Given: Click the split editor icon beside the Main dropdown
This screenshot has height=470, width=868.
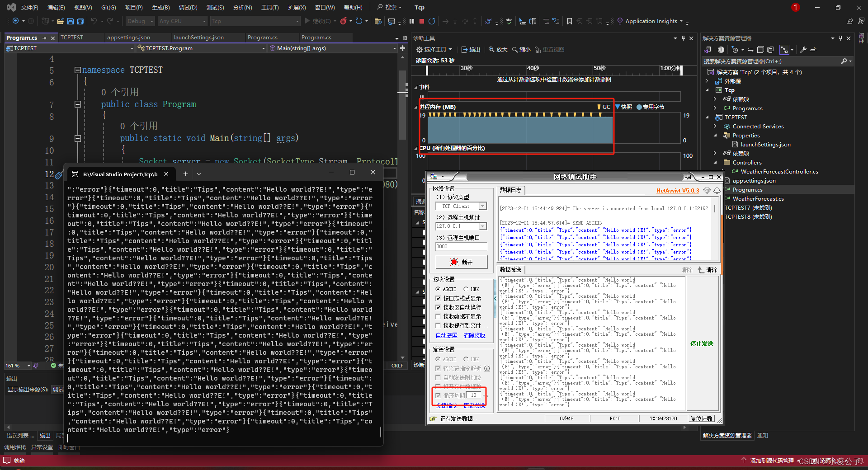Looking at the screenshot, I should [x=402, y=48].
